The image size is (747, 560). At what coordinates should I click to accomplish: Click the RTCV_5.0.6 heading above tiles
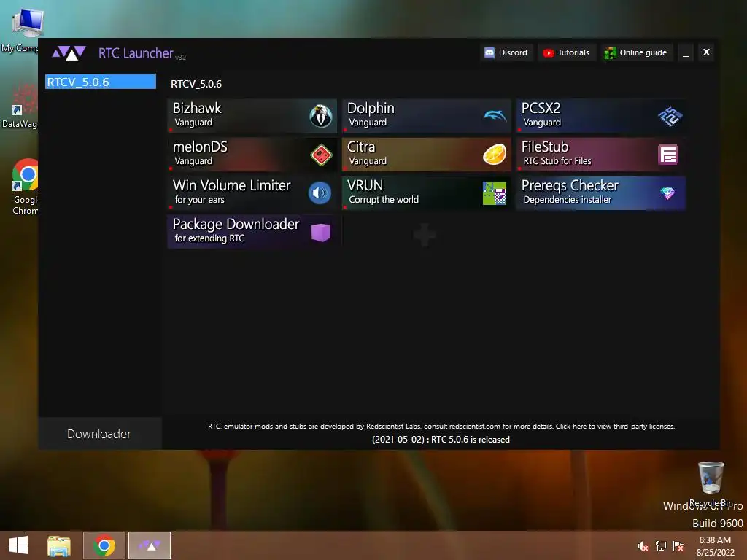click(196, 84)
